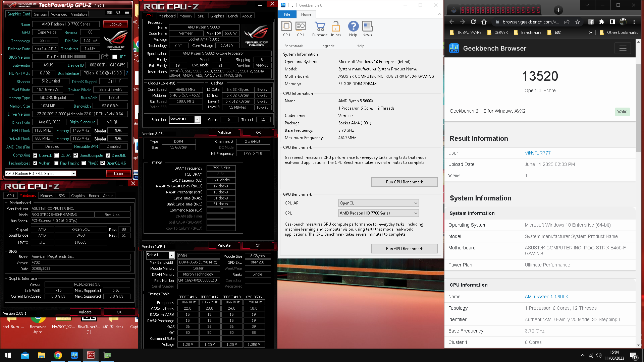The width and height of the screenshot is (644, 362).
Task: Take GPU-Z screenshot with camera icon
Action: coord(110,12)
